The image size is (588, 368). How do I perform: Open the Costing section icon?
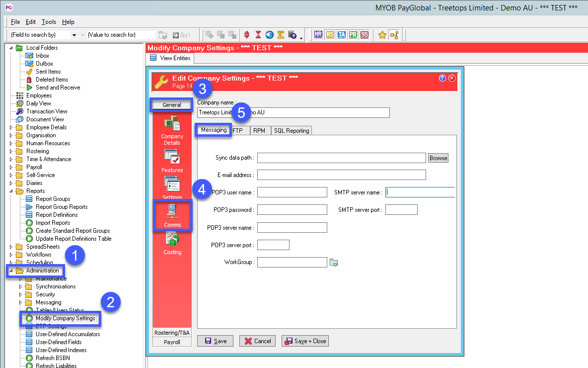point(172,243)
